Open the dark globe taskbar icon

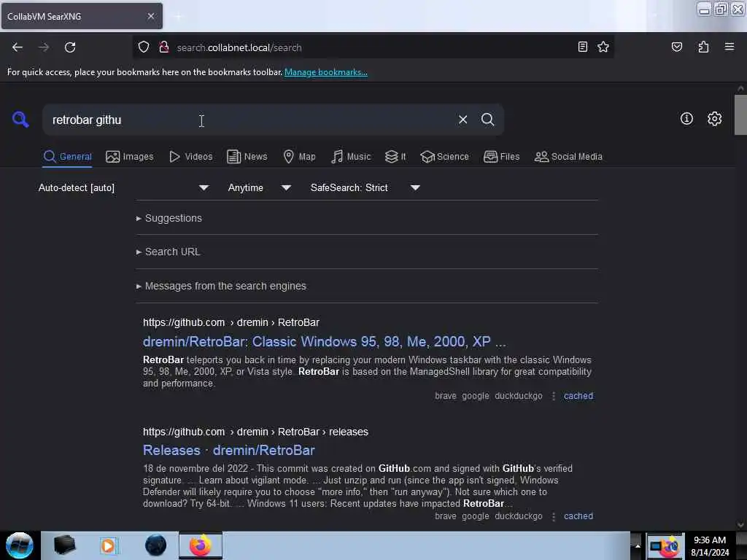[155, 545]
